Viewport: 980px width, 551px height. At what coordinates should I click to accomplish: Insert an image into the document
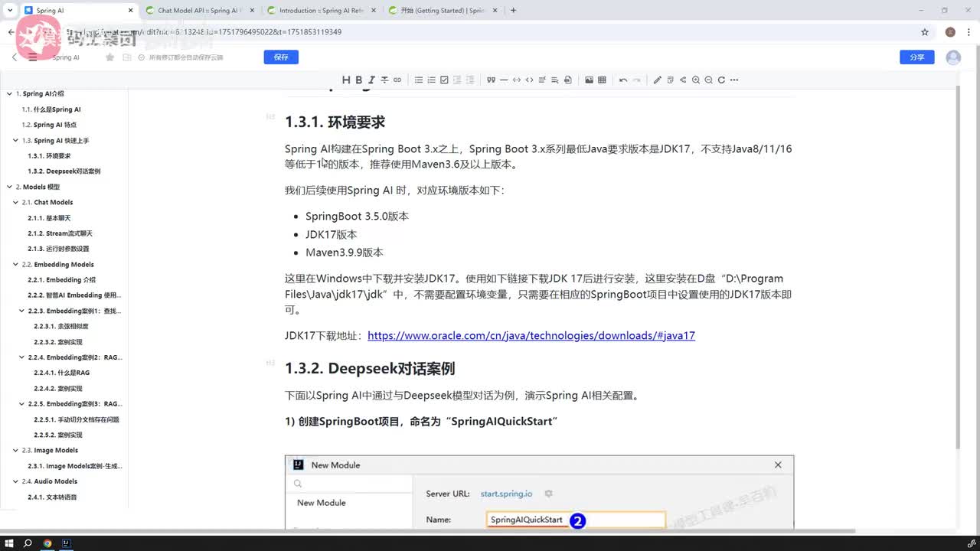coord(589,80)
